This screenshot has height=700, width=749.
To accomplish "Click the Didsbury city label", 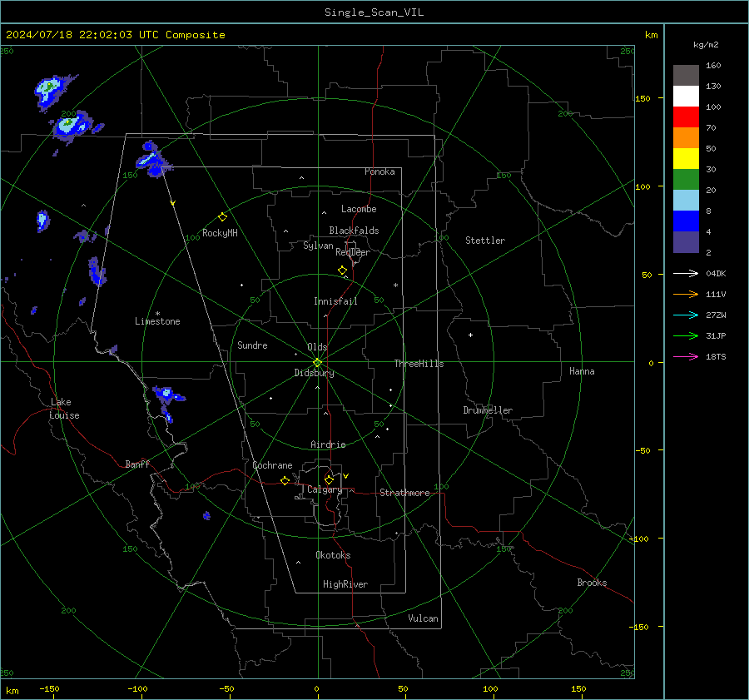I will point(314,373).
